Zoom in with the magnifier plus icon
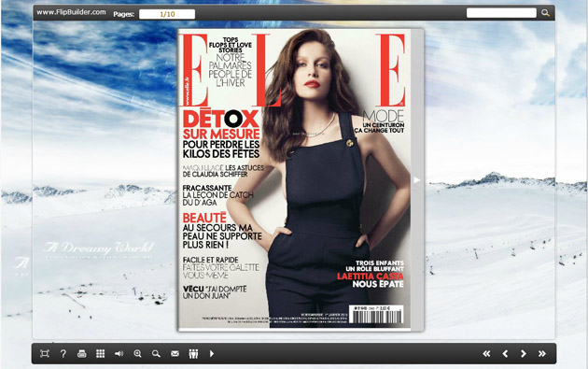Screen dimensions: 588x369 (137, 354)
